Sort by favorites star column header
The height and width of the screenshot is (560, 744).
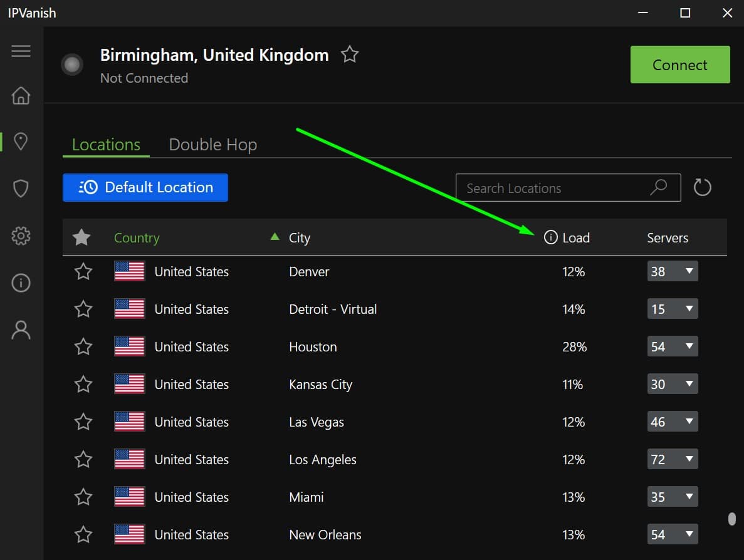81,237
